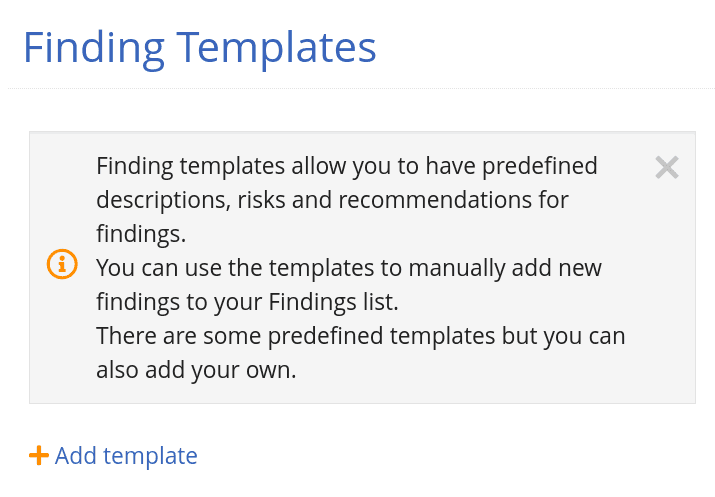Image resolution: width=715 pixels, height=497 pixels.
Task: Click the text "also add your own."
Action: 196,370
